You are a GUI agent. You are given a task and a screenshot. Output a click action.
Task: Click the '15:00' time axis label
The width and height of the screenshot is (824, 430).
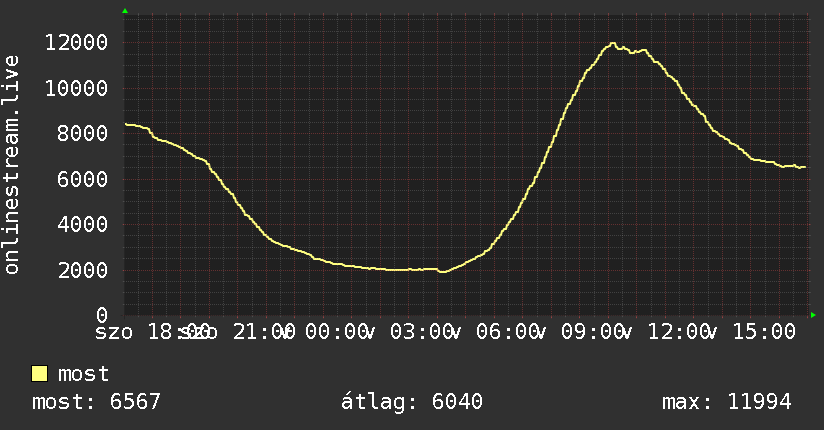(764, 332)
